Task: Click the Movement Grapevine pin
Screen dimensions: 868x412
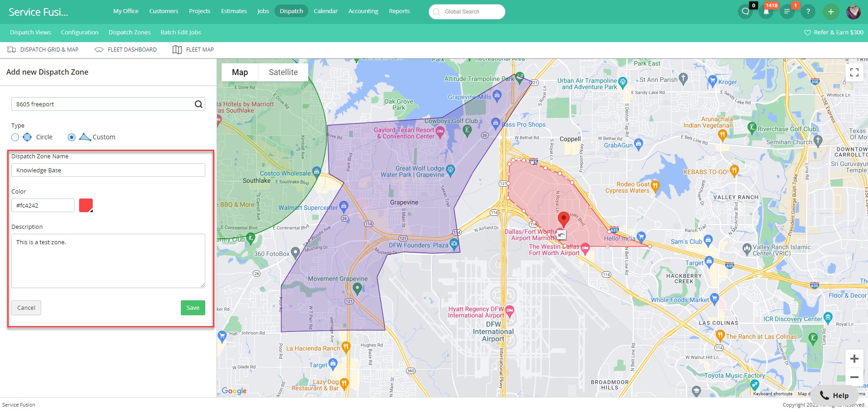Action: coord(357,288)
